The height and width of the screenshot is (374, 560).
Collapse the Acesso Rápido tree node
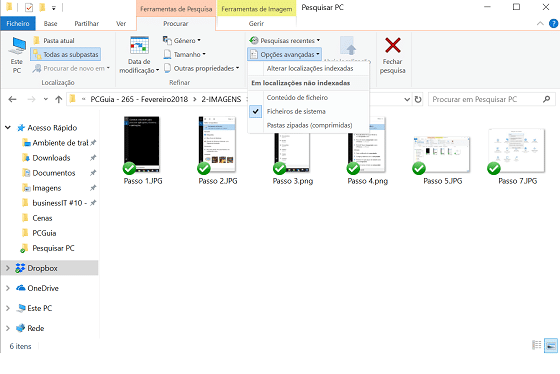click(8, 128)
